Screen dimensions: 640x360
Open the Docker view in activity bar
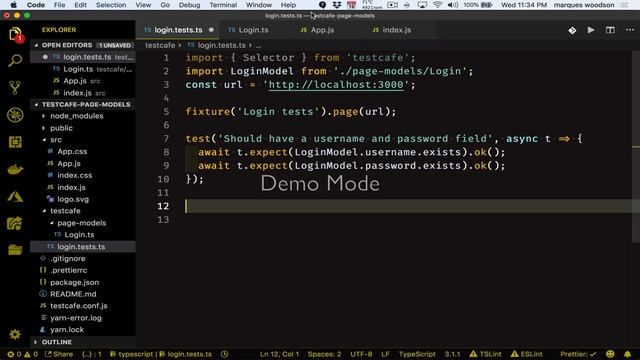pyautogui.click(x=15, y=169)
